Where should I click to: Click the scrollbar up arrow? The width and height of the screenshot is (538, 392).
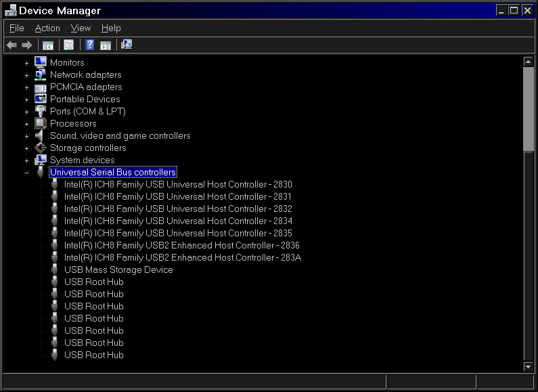pos(529,62)
